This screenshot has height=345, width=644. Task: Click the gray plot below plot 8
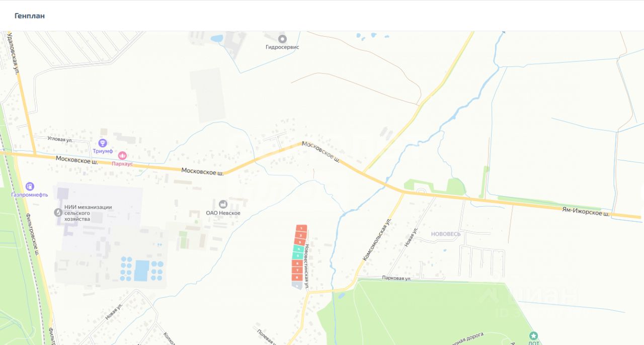(297, 285)
